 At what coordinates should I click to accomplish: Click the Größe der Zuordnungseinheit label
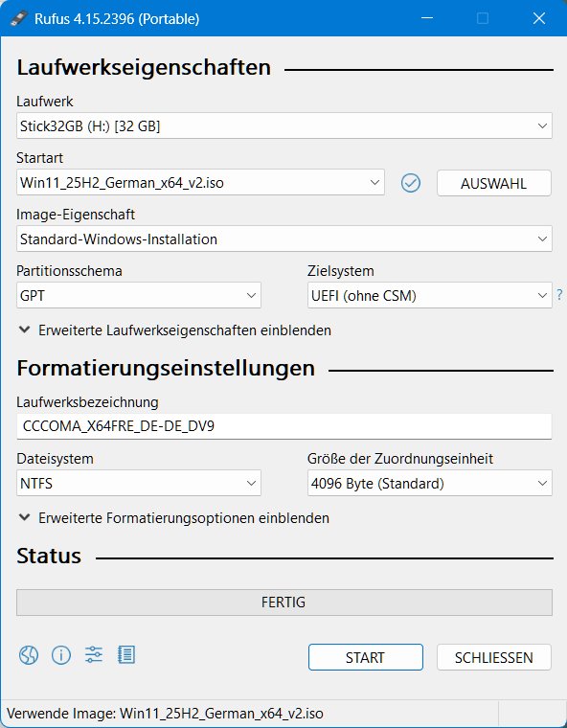[x=399, y=458]
